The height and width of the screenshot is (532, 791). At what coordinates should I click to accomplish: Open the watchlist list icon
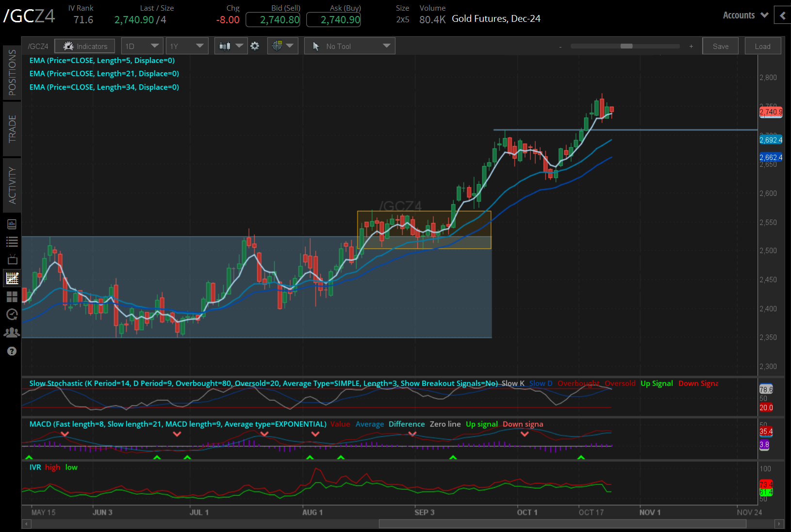pyautogui.click(x=12, y=242)
